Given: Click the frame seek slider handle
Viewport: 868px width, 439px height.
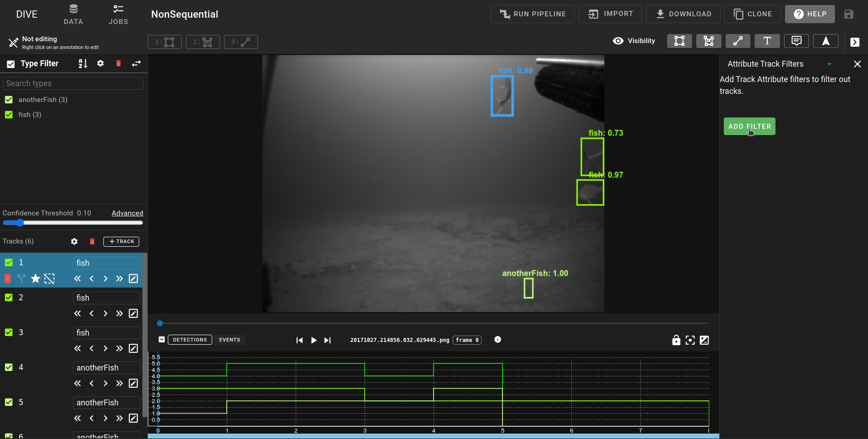Looking at the screenshot, I should (160, 323).
